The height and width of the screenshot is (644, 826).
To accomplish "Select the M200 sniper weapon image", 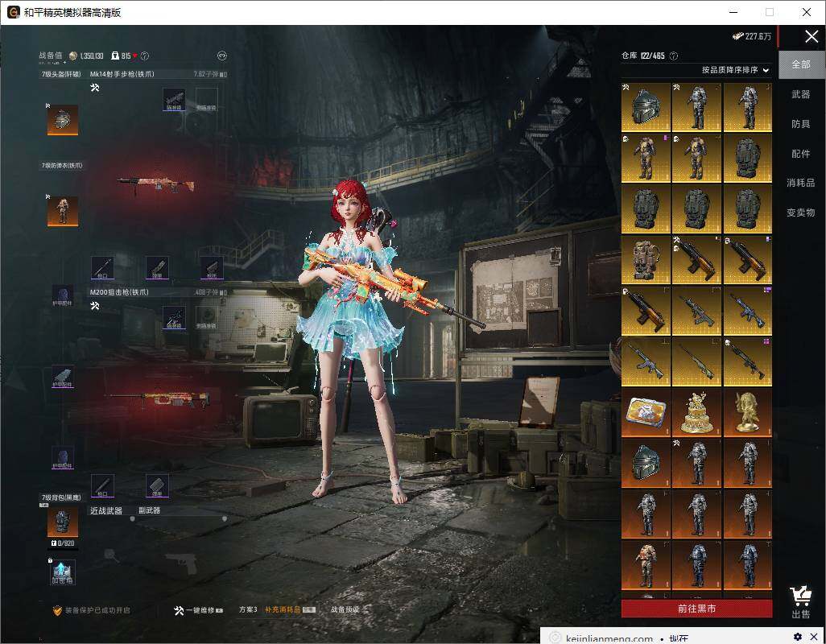I will pyautogui.click(x=158, y=399).
